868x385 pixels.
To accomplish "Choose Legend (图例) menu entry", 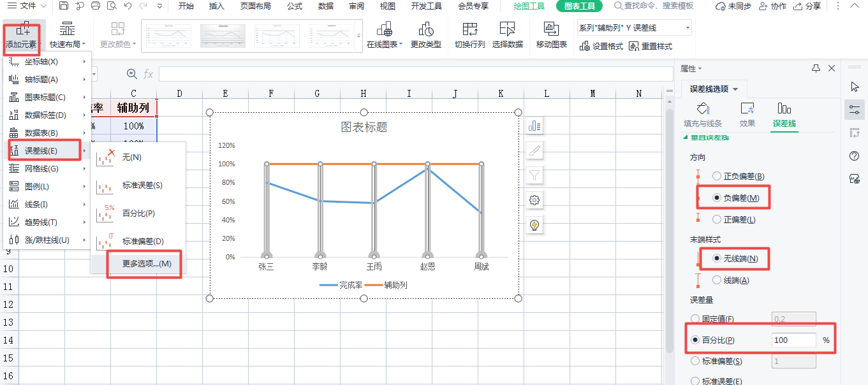I will [x=47, y=187].
